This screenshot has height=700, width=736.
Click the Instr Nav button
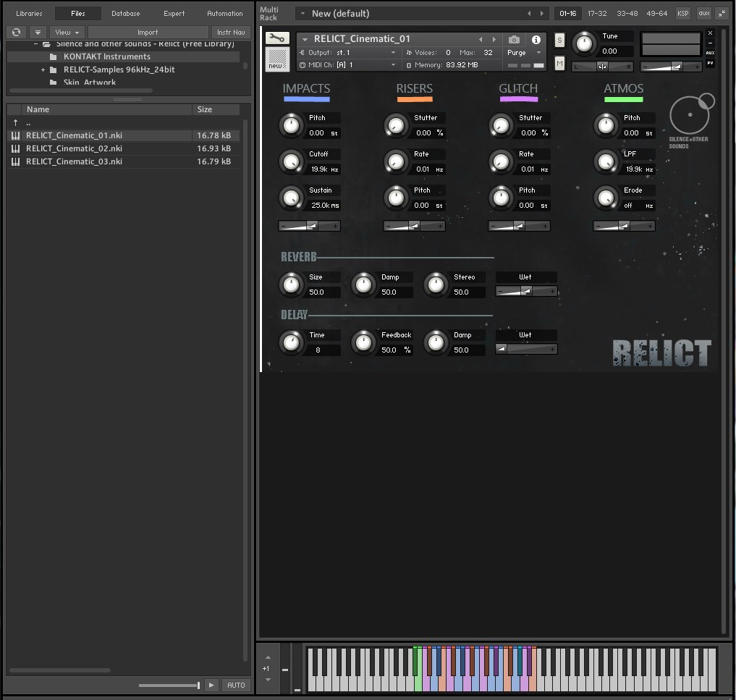pos(231,33)
